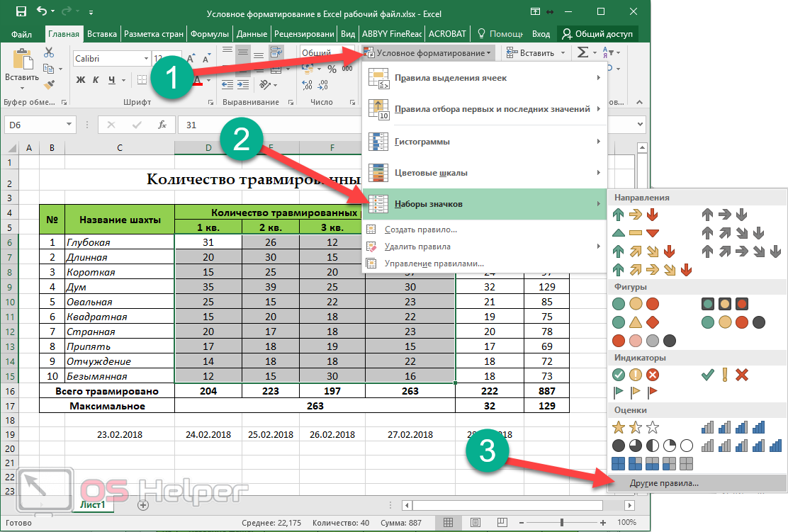Click the Общий доступ share button
The height and width of the screenshot is (532, 788).
pyautogui.click(x=598, y=33)
